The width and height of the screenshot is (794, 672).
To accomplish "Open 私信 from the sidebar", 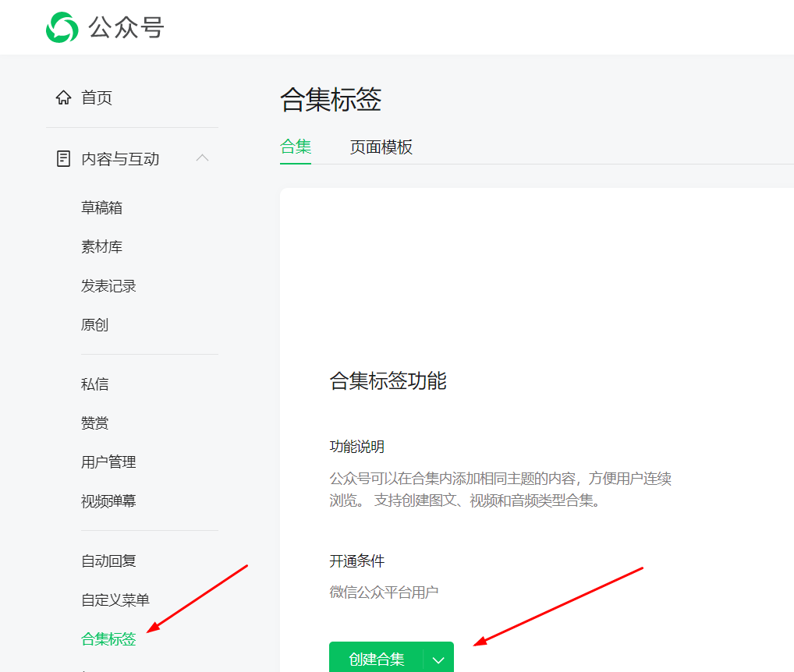I will tap(94, 383).
